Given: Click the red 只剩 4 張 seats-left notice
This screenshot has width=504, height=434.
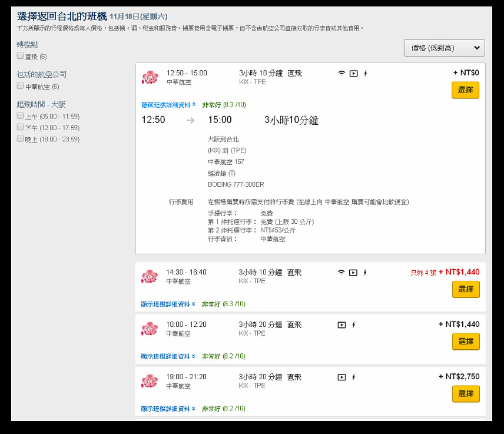Looking at the screenshot, I should click(423, 273).
